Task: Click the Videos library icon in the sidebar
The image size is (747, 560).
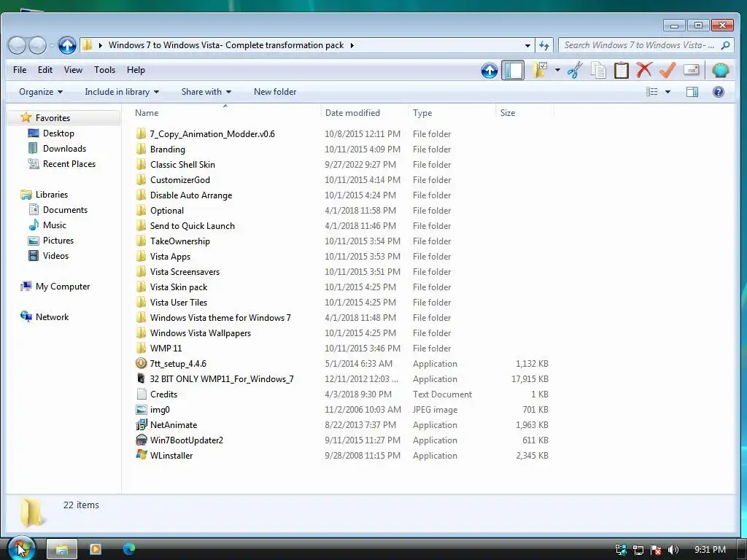Action: (x=34, y=256)
